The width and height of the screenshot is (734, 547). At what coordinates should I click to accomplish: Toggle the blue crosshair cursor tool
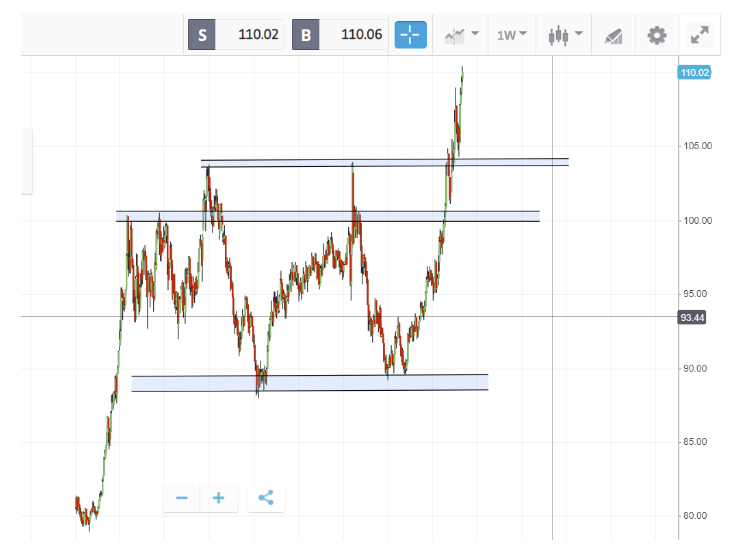coord(411,35)
